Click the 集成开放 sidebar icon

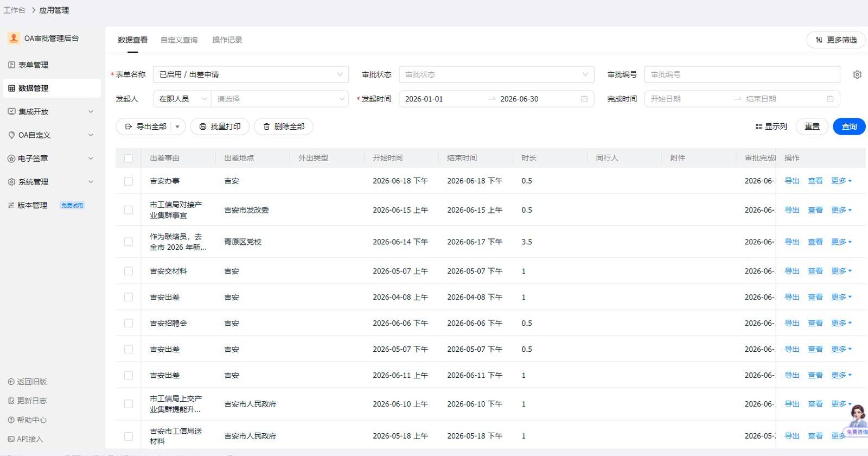click(x=11, y=111)
